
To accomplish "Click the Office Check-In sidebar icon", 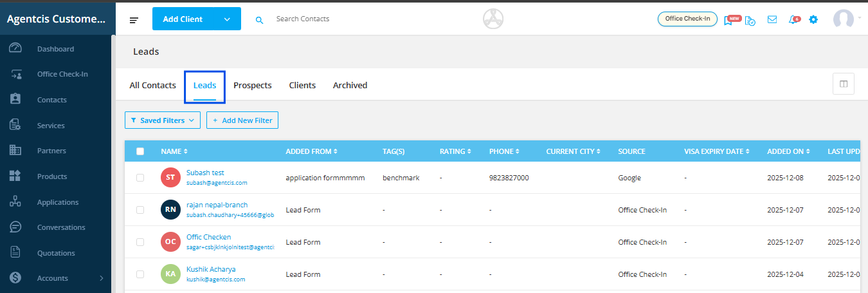I will [x=16, y=74].
